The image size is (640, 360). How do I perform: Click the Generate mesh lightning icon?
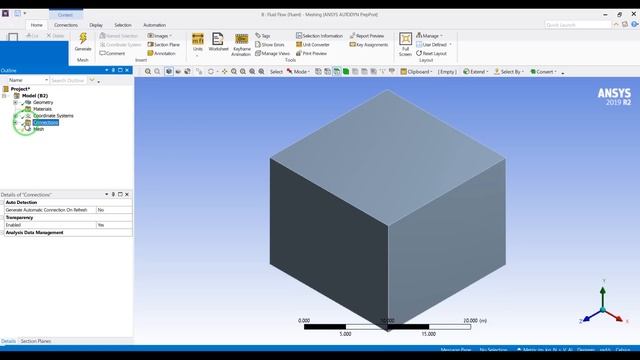coord(83,38)
